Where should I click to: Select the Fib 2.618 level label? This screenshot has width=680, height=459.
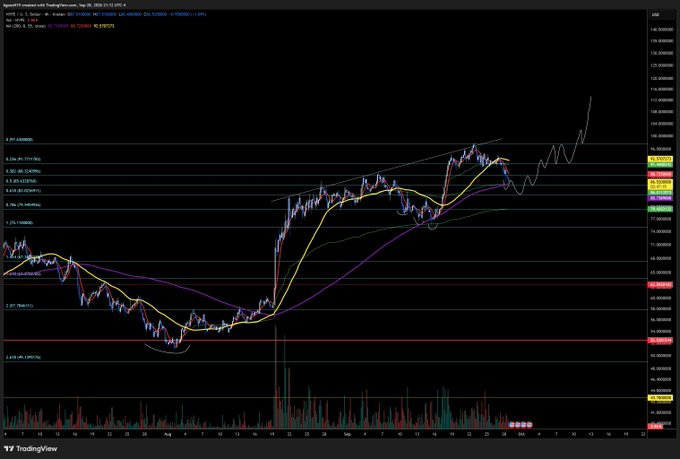click(23, 357)
